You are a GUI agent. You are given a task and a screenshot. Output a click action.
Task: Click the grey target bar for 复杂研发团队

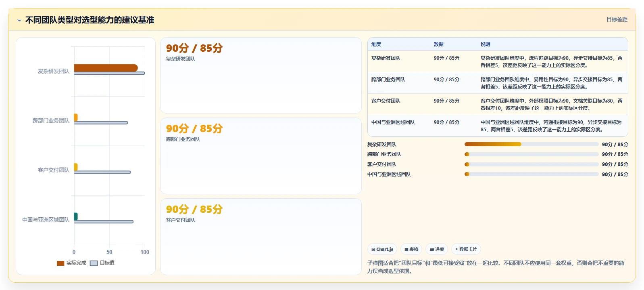pos(109,73)
